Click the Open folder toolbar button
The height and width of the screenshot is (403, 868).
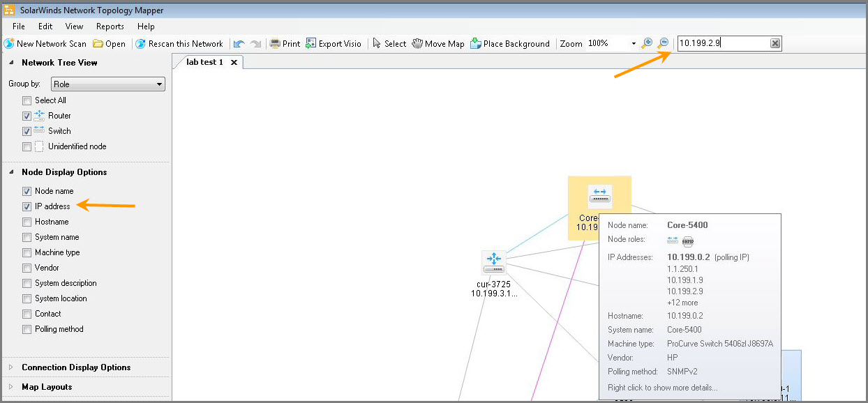pyautogui.click(x=110, y=43)
